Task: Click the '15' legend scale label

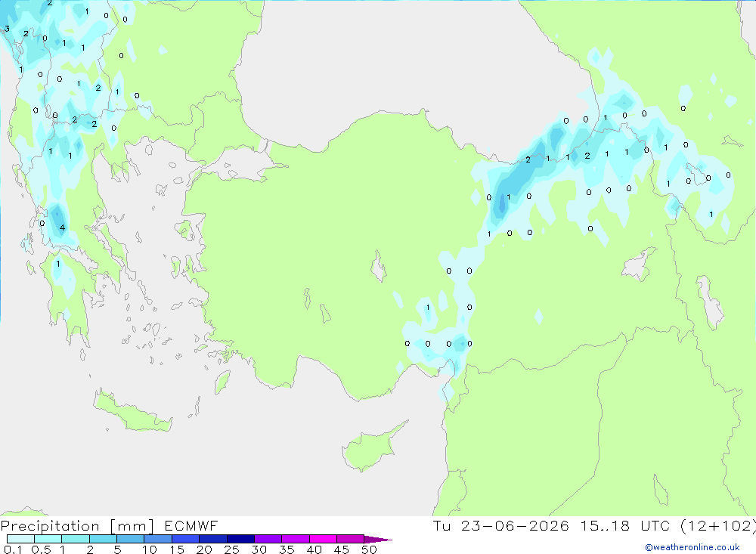Action: click(x=177, y=549)
